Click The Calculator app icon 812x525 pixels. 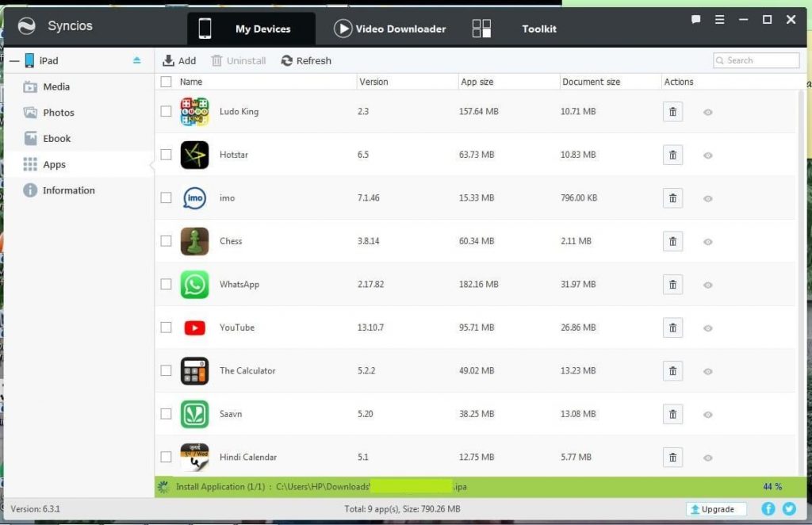(194, 370)
